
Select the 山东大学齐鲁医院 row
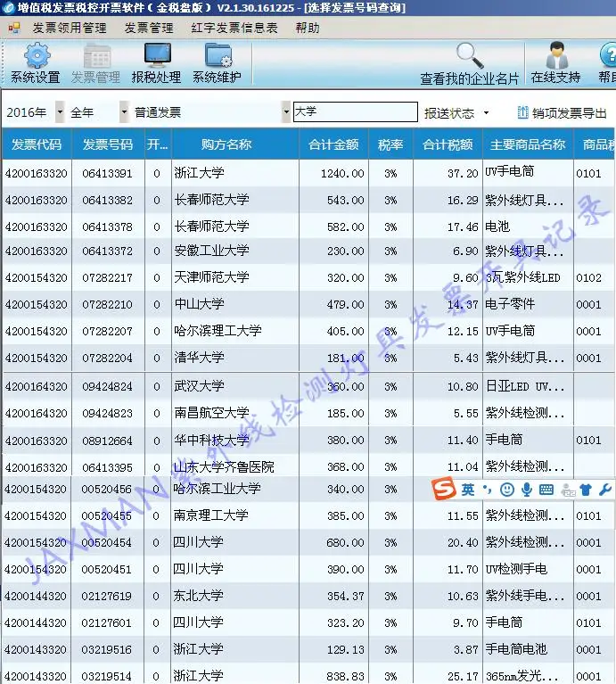pos(308,466)
